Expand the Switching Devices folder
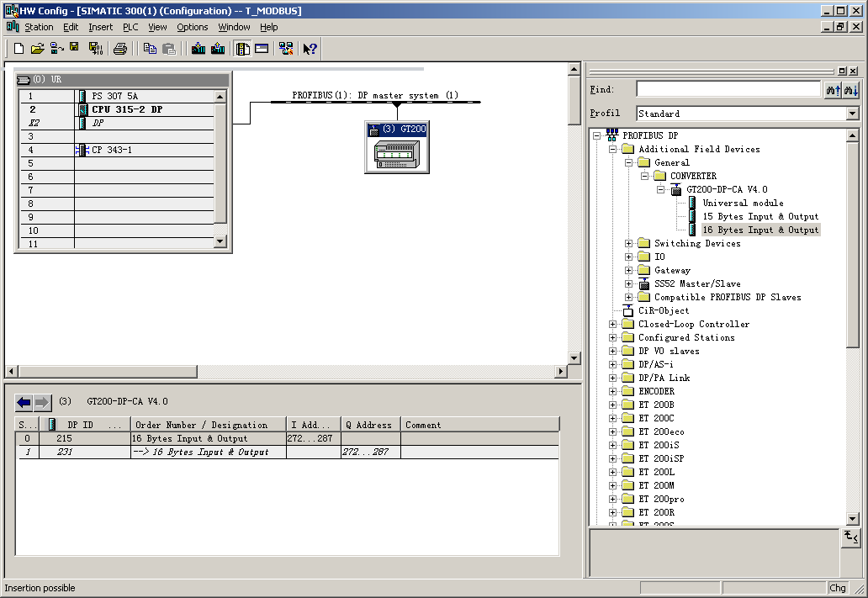Image resolution: width=868 pixels, height=598 pixels. tap(628, 244)
